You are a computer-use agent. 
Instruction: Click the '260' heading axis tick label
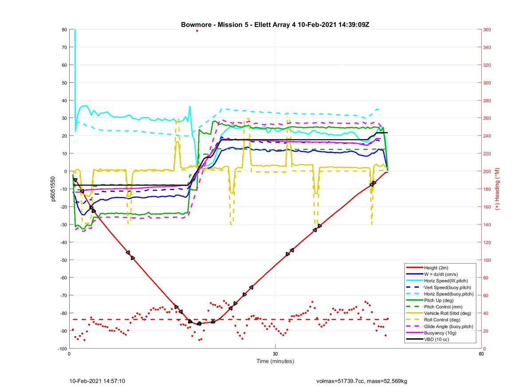pos(488,118)
